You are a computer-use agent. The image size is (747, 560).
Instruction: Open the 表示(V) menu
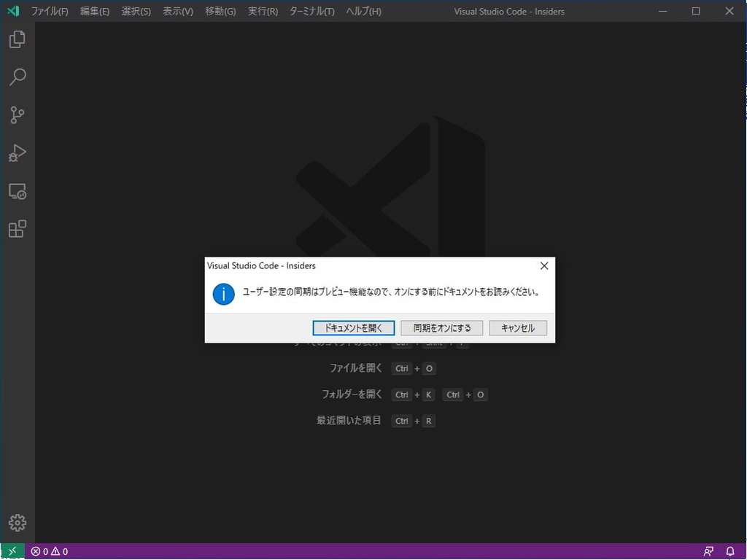pos(178,11)
